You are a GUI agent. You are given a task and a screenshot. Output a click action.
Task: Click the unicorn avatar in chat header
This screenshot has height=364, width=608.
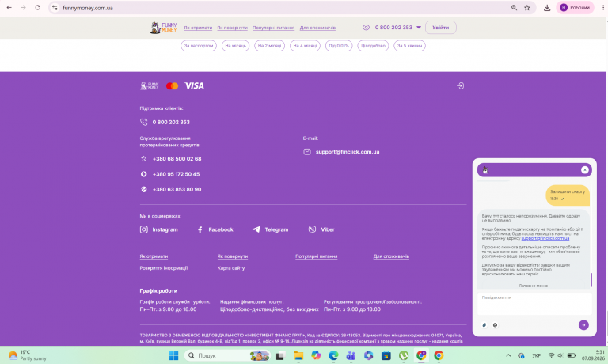tap(485, 170)
